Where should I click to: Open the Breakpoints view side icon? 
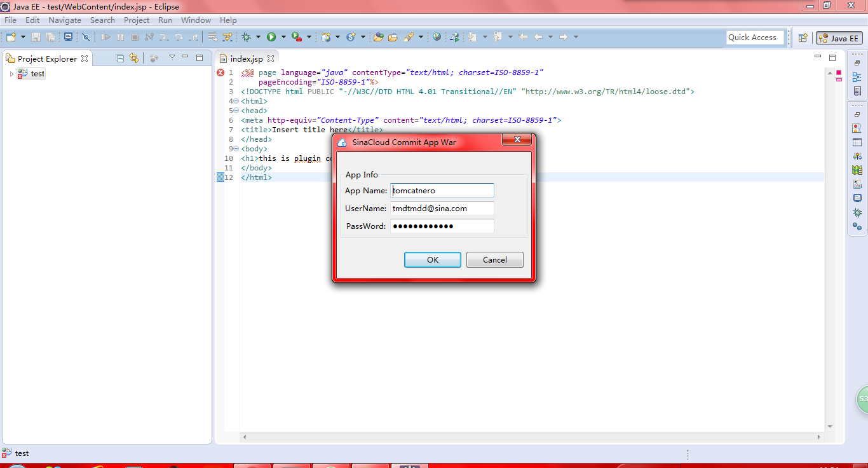857,226
